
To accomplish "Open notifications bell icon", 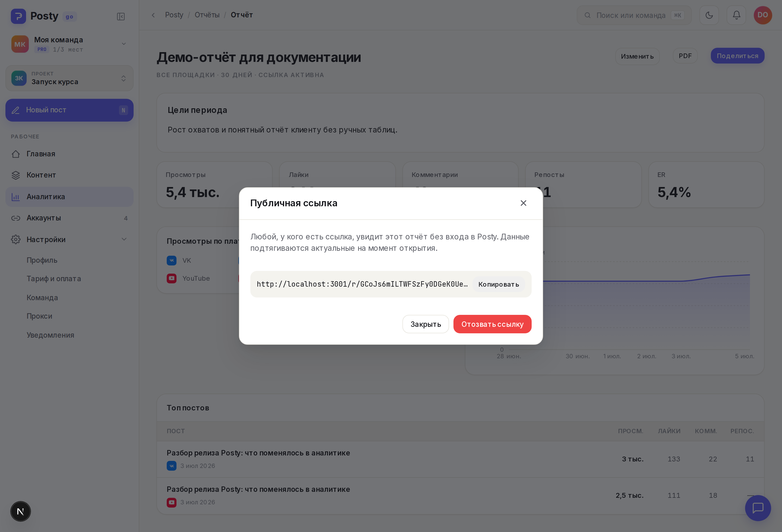I will pos(736,15).
